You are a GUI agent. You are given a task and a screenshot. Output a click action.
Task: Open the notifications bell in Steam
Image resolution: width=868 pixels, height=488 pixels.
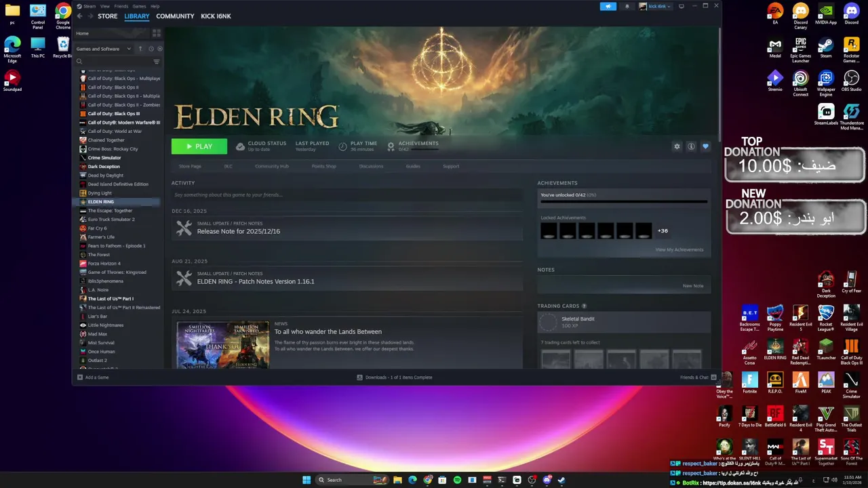tap(627, 6)
